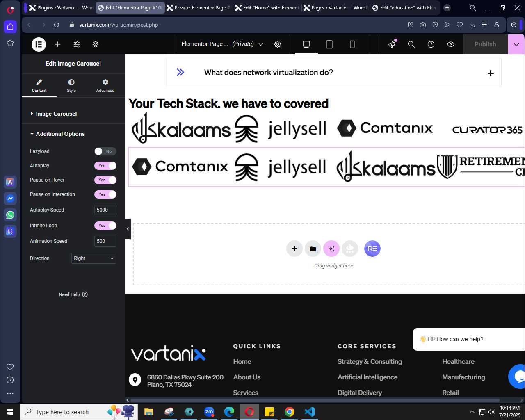Open Opera history clock sidebar icon
Image resolution: width=525 pixels, height=420 pixels.
tap(10, 380)
